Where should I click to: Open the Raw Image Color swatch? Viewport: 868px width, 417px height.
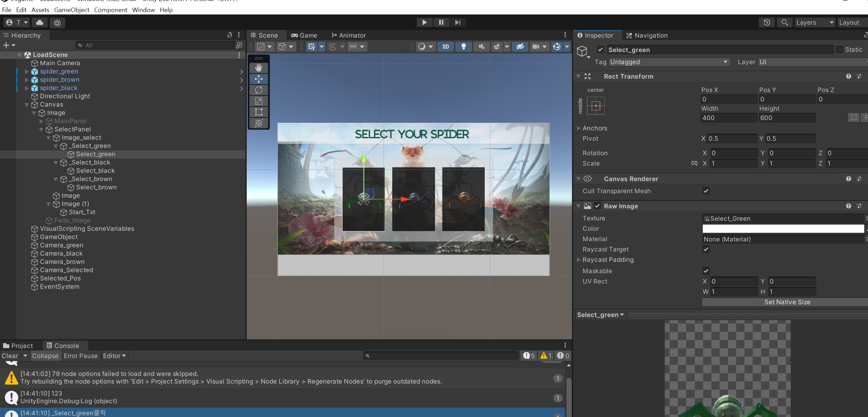click(x=783, y=229)
